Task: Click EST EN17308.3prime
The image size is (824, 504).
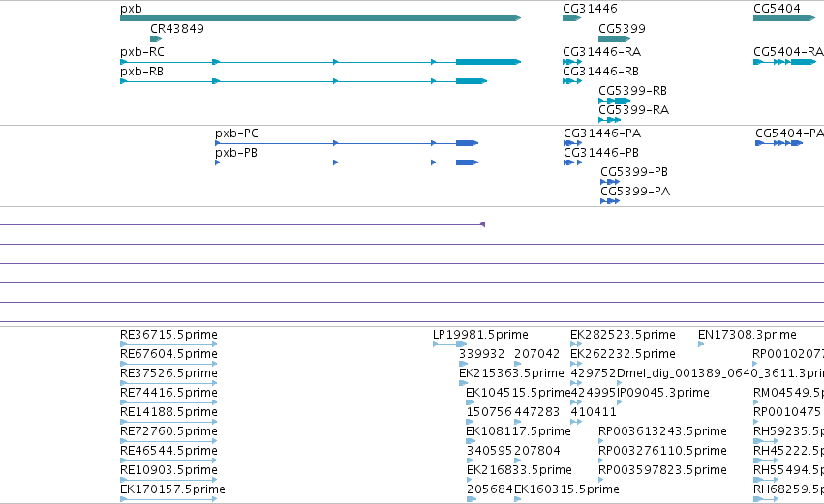Action: coord(701,344)
